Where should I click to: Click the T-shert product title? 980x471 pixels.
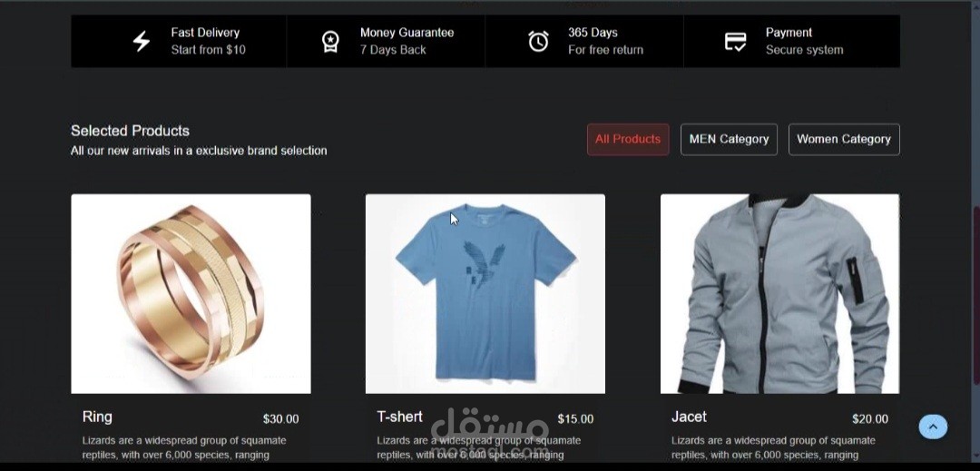399,417
